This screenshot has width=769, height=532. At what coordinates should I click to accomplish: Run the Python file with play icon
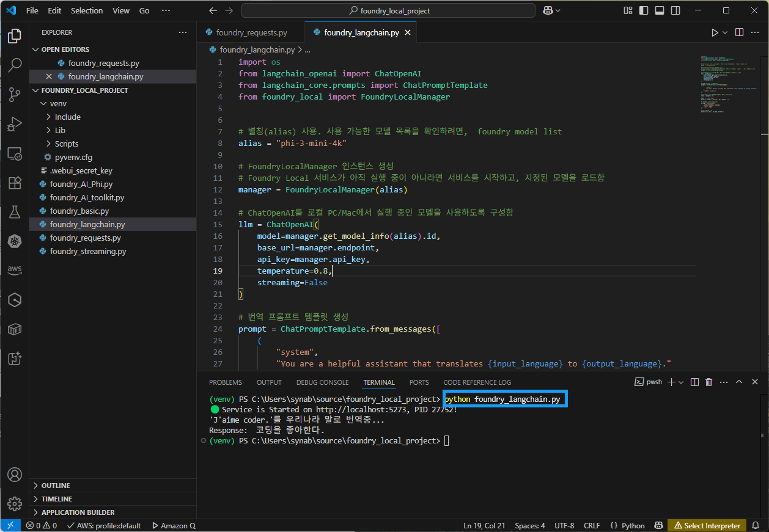pos(714,32)
